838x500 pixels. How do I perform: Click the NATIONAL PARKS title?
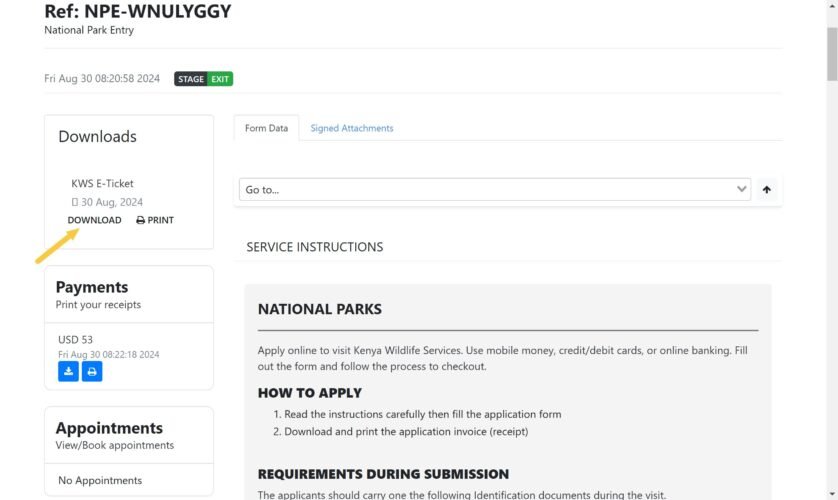click(320, 309)
